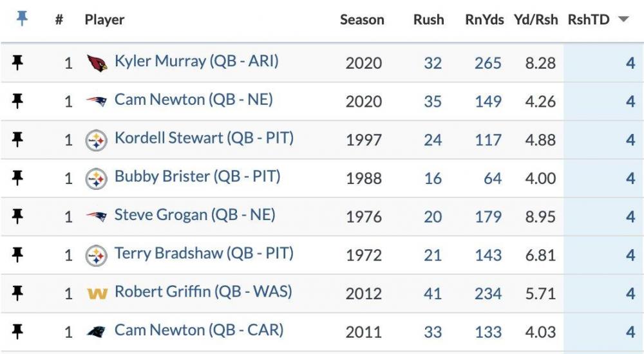Viewport: 644px width, 354px height.
Task: Click the Washington logo beside Robert Griffin
Action: [97, 294]
